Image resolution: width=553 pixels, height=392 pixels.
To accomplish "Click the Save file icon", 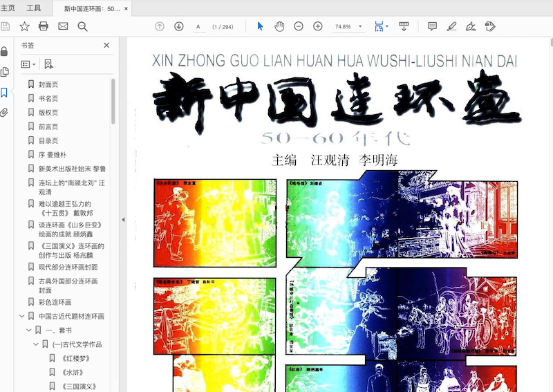I will [5, 26].
